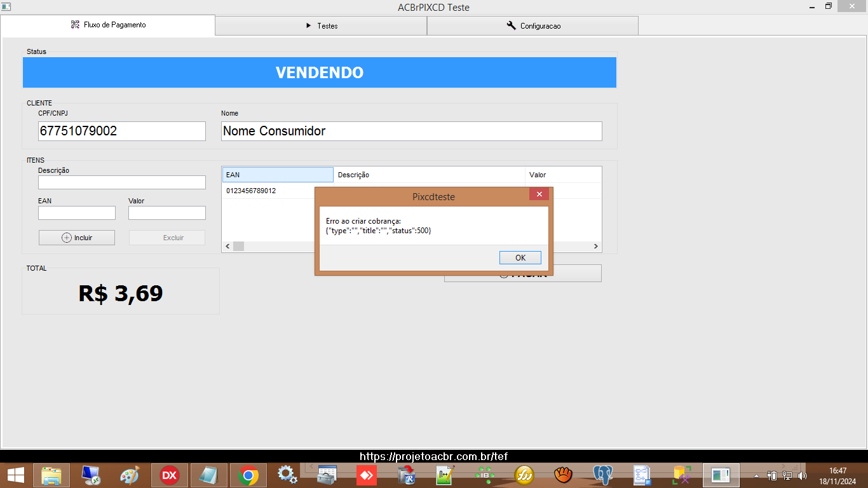
Task: Open the Paint palette taskbar icon
Action: tap(130, 475)
